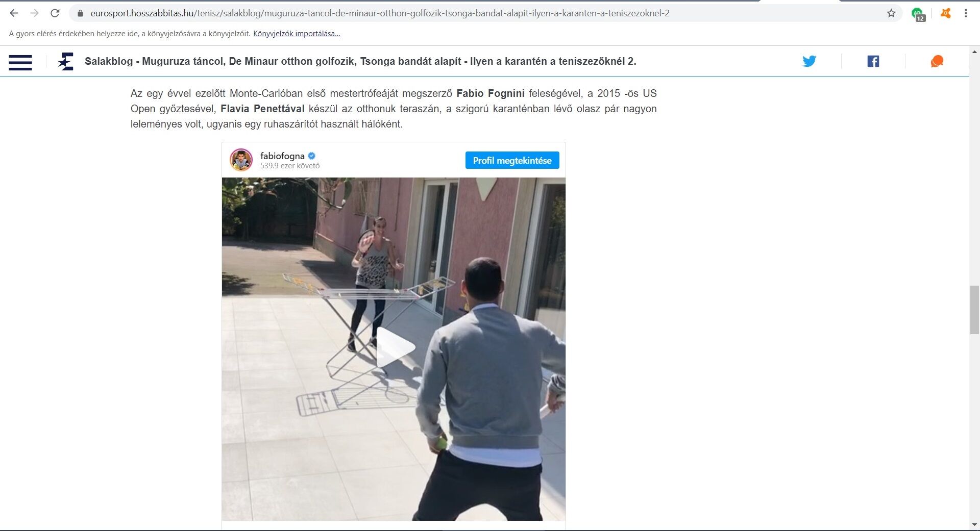Share article via Facebook icon
The height and width of the screenshot is (531, 980).
click(873, 61)
